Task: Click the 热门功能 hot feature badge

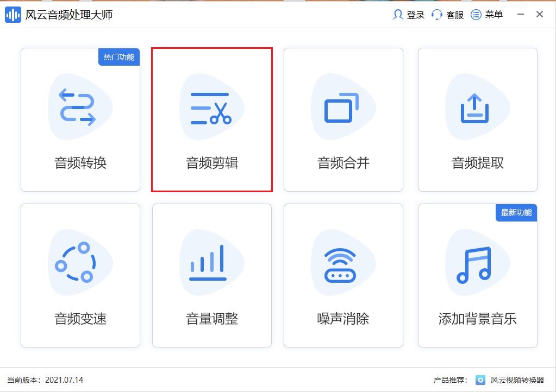Action: pyautogui.click(x=118, y=56)
